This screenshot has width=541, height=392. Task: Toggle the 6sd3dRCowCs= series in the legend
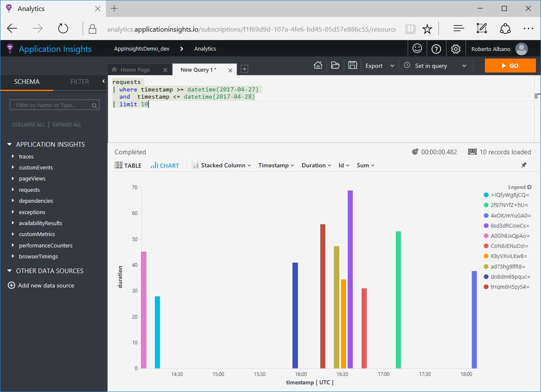[x=506, y=226]
